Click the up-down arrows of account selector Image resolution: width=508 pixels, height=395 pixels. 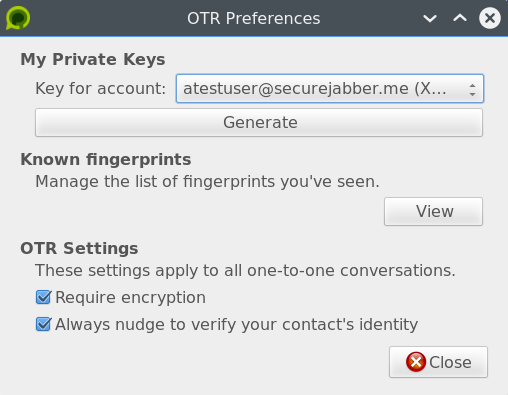coord(472,89)
